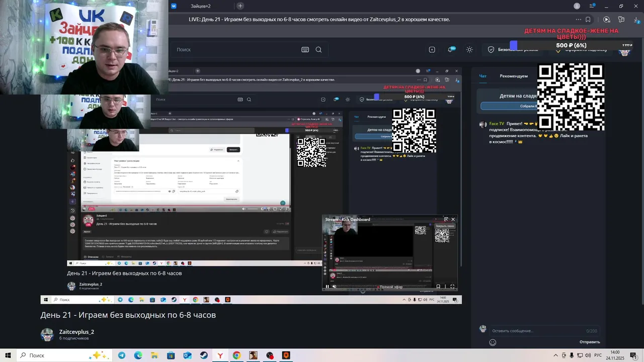
Task: Open the emoji picker smiley icon
Action: [493, 342]
